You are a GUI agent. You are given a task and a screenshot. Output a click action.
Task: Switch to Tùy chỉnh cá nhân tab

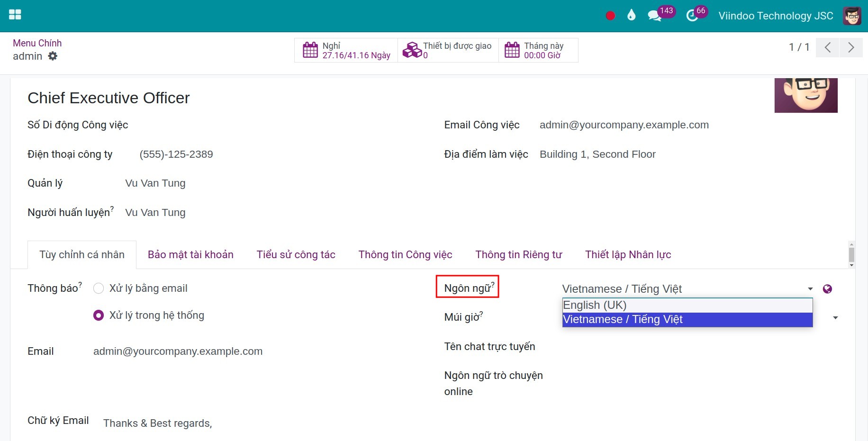pos(82,255)
